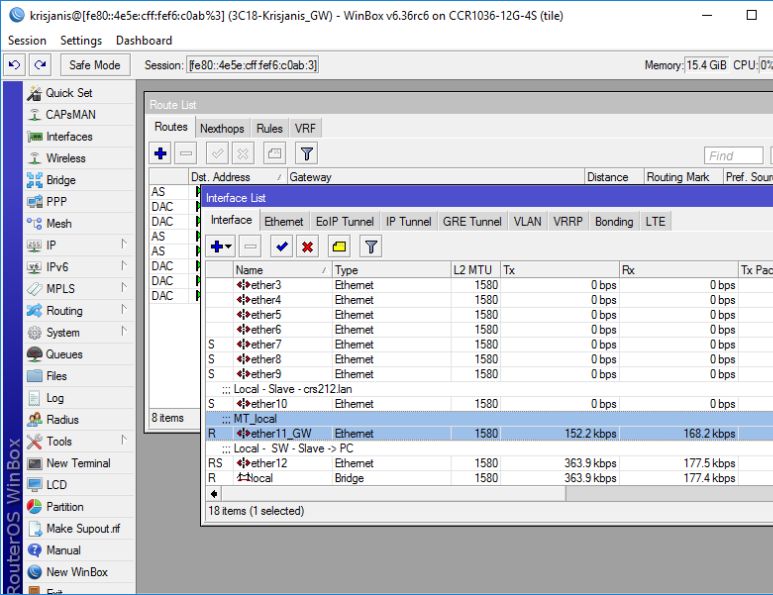Switch to LTE tab

coord(655,221)
